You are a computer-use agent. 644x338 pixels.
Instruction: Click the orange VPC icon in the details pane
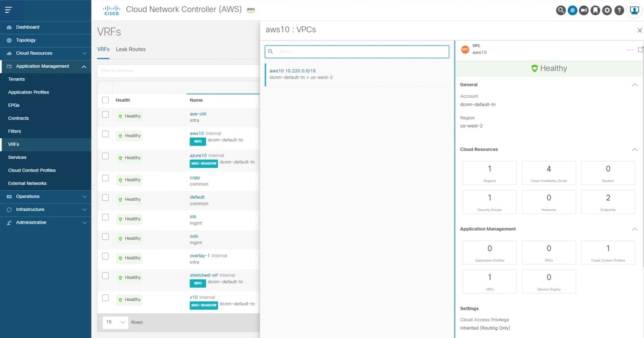tap(465, 49)
